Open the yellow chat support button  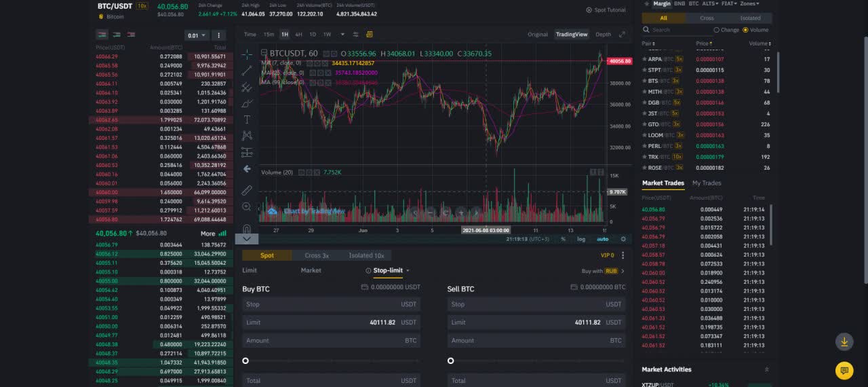click(x=844, y=370)
